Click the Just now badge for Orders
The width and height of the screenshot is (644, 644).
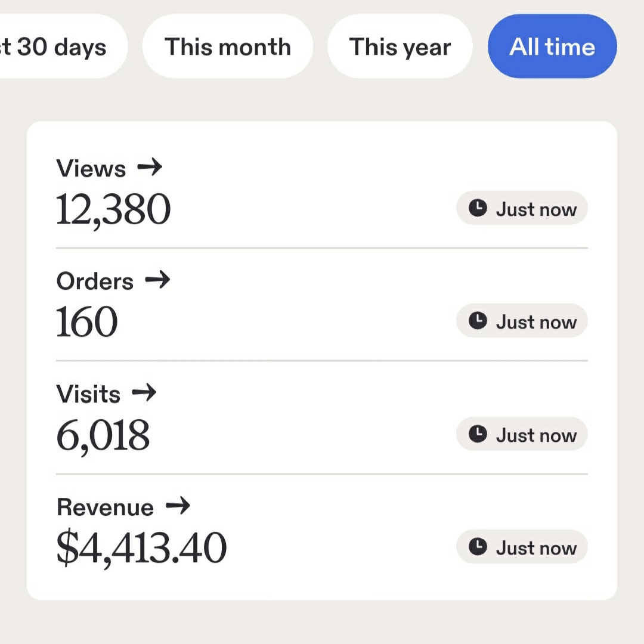click(x=522, y=321)
